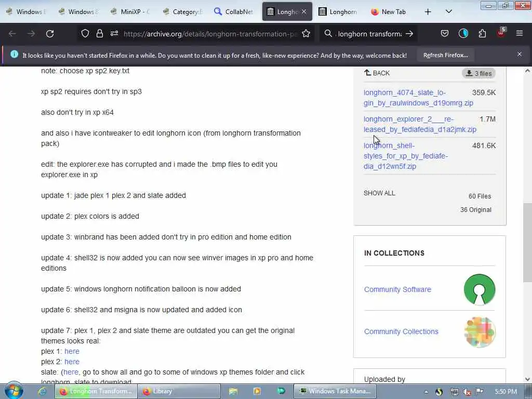This screenshot has height=399, width=532.
Task: Click the longhorn transformation search field
Action: (370, 34)
